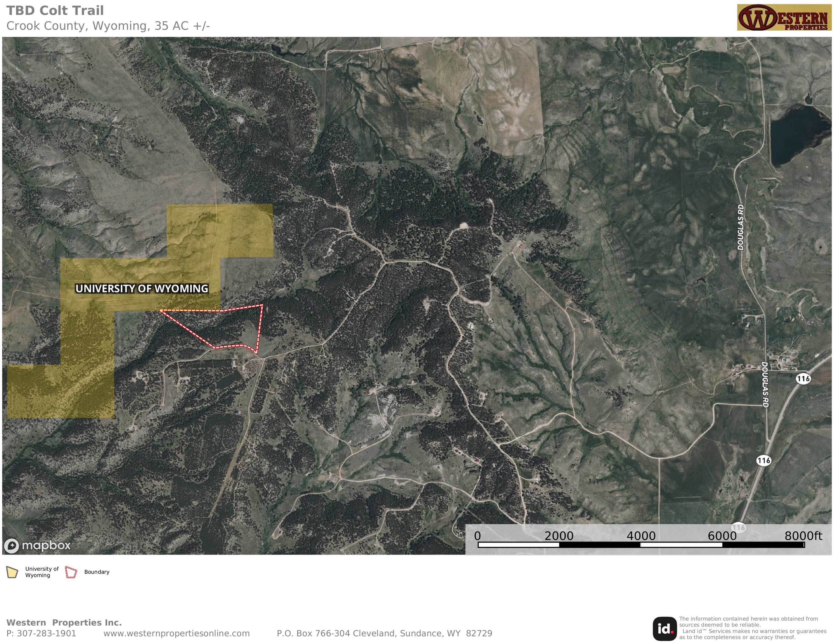Image resolution: width=834 pixels, height=644 pixels.
Task: Click the faded 116 shield near scale bar
Action: tap(739, 527)
